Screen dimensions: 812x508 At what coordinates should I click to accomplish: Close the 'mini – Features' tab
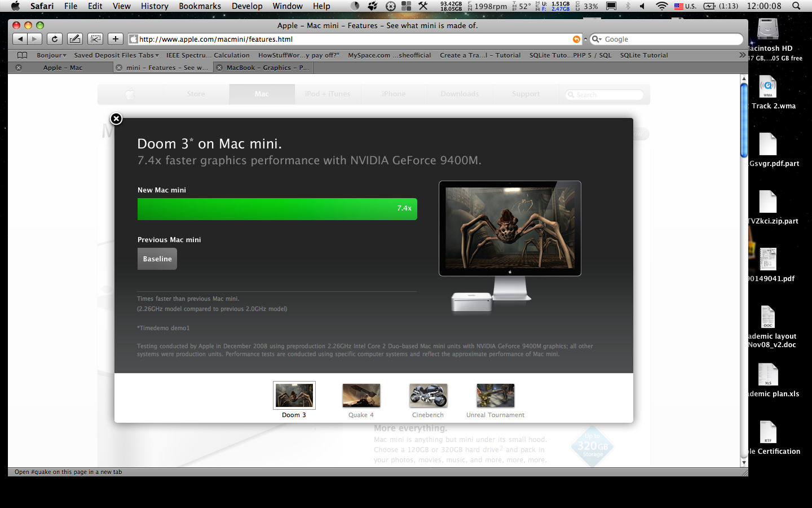click(118, 68)
